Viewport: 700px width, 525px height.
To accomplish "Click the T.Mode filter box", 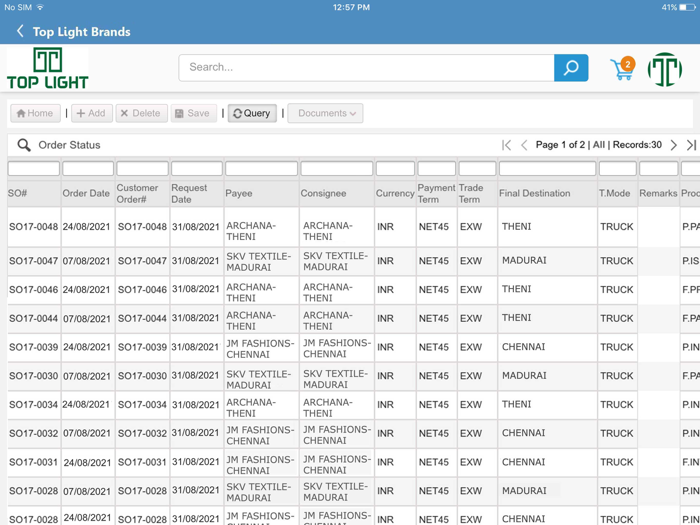I will [x=617, y=168].
